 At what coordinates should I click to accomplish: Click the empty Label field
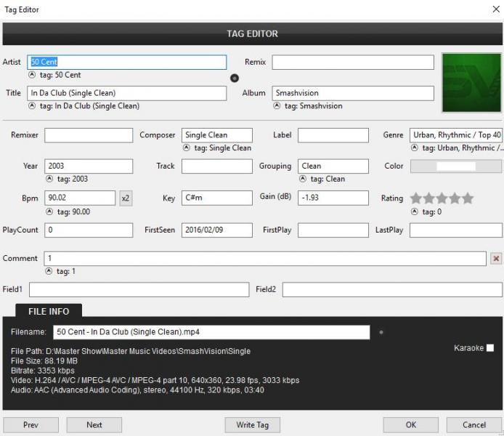point(333,135)
